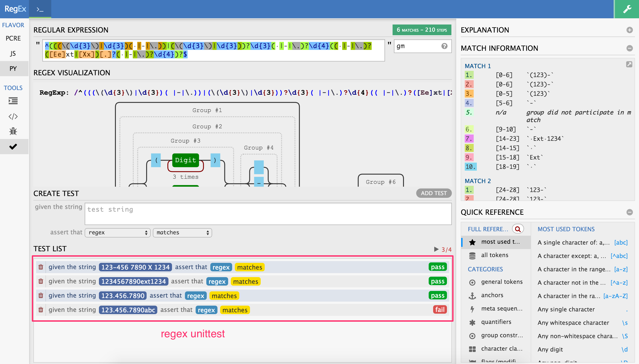Click the flags help question mark icon

click(444, 46)
